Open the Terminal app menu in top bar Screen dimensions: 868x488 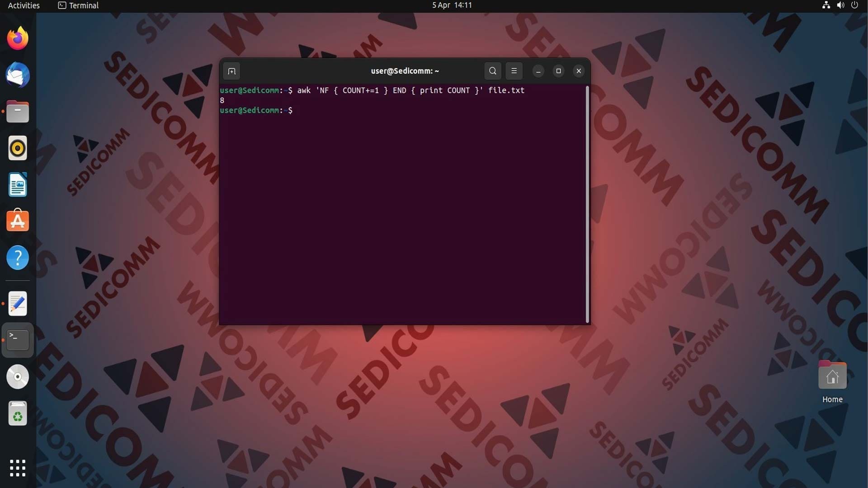78,5
